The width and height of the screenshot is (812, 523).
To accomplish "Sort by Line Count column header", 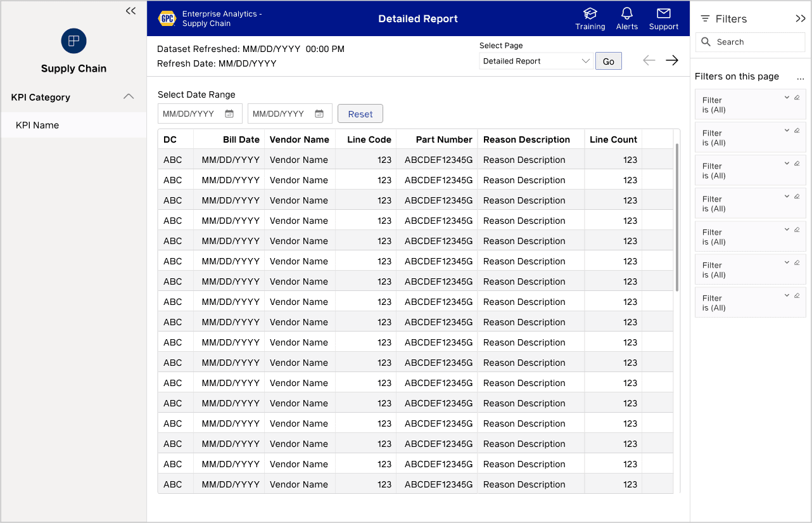I will [x=613, y=139].
